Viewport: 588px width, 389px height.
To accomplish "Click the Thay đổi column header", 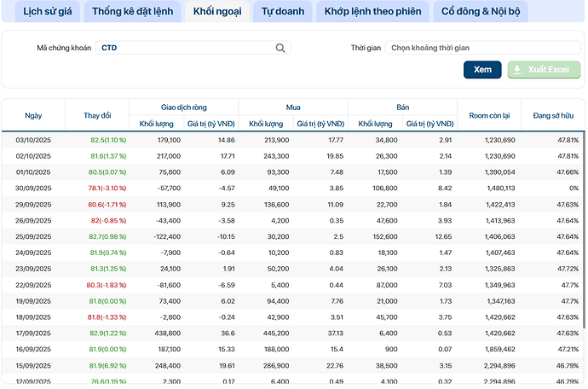I will [x=97, y=115].
